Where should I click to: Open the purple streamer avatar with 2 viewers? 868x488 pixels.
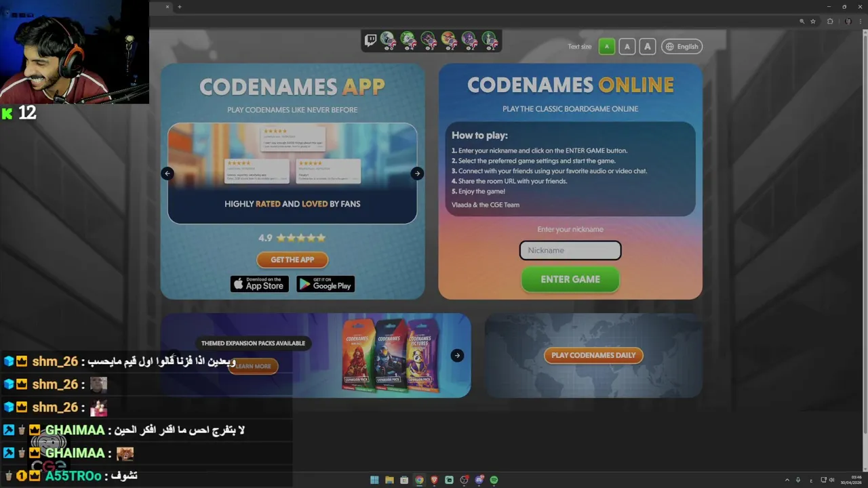[x=470, y=41]
